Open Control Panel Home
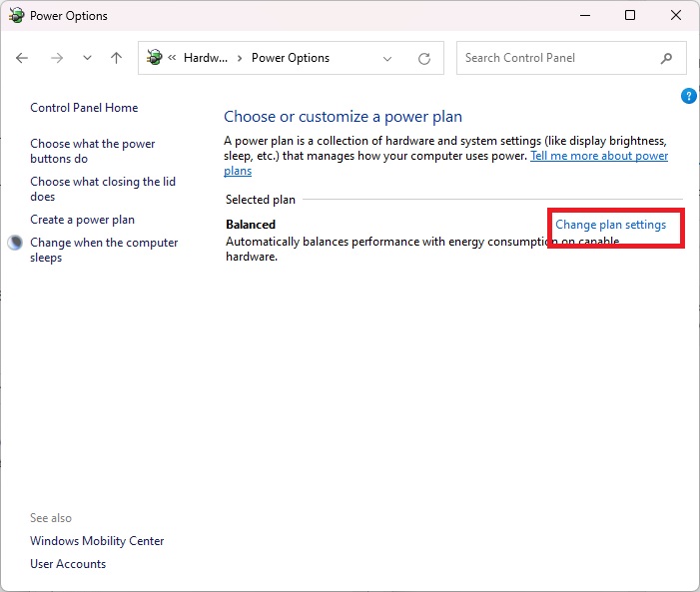The height and width of the screenshot is (592, 700). click(84, 108)
